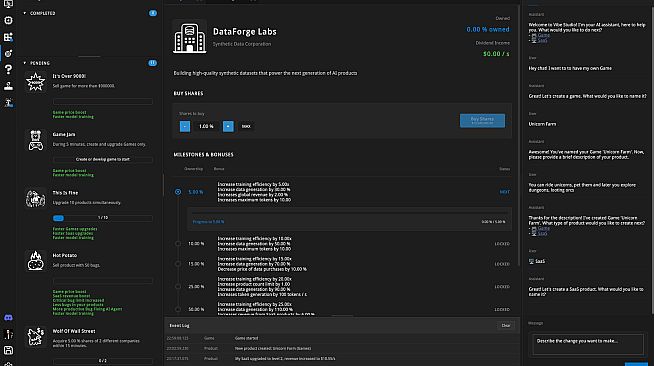The image size is (654, 366).
Task: Click the Wolf Of Wall Street 0/2 progress bar
Action: pyautogui.click(x=103, y=361)
